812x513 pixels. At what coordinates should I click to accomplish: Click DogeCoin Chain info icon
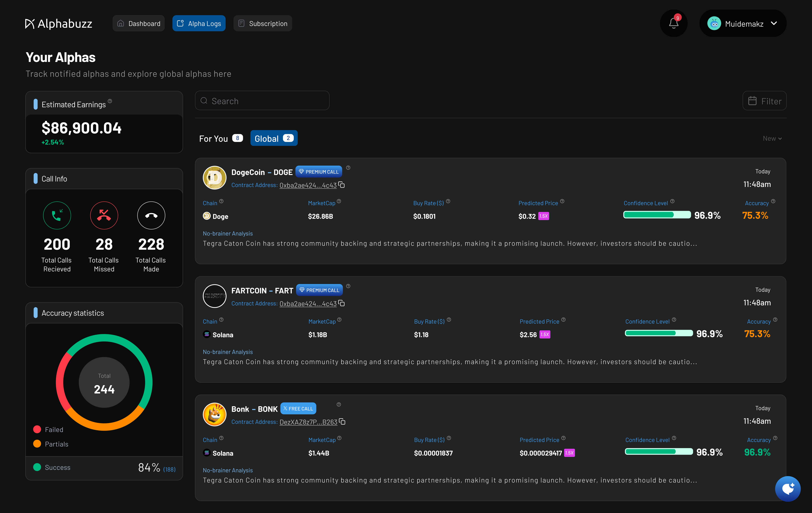[222, 201]
